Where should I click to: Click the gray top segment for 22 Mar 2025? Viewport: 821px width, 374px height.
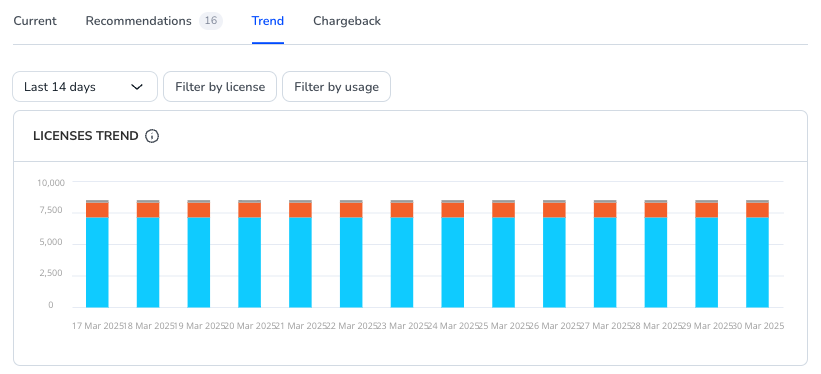[351, 201]
